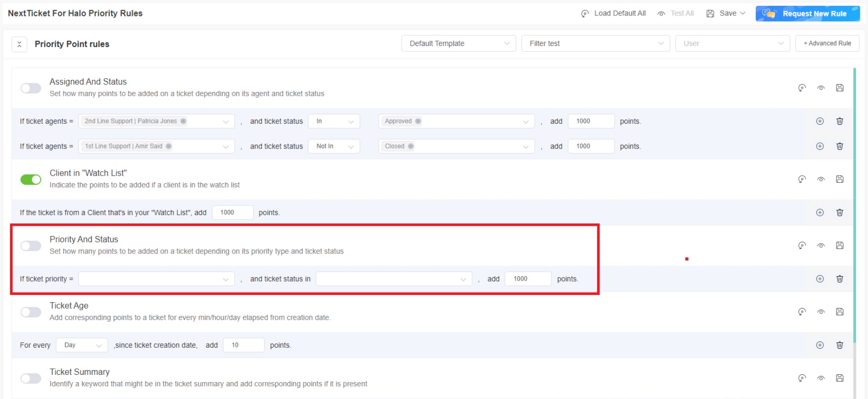Load default for Priority And Status rule
Image resolution: width=868 pixels, height=399 pixels.
tap(802, 245)
